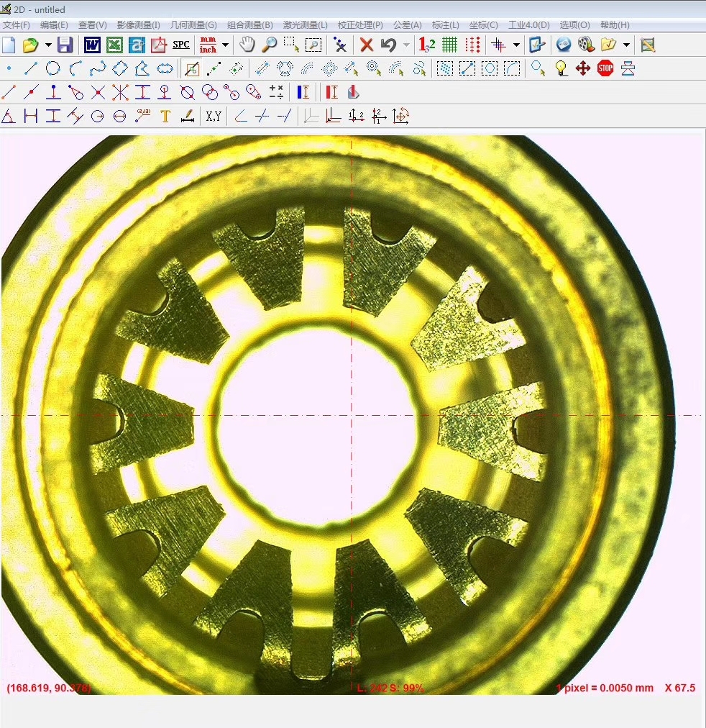Image resolution: width=706 pixels, height=728 pixels.
Task: Select the three-point circle measurement tool
Action: coord(52,69)
